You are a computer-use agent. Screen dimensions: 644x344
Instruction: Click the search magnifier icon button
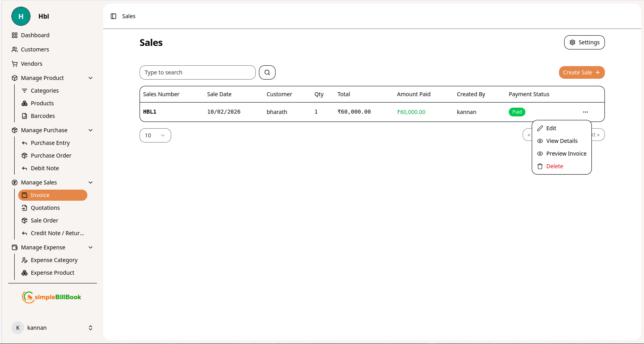[267, 72]
